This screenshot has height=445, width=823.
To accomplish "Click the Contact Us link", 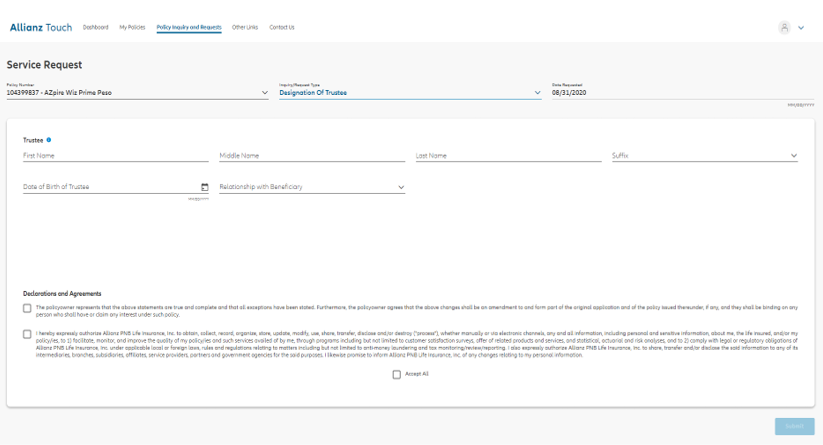I will tap(282, 27).
